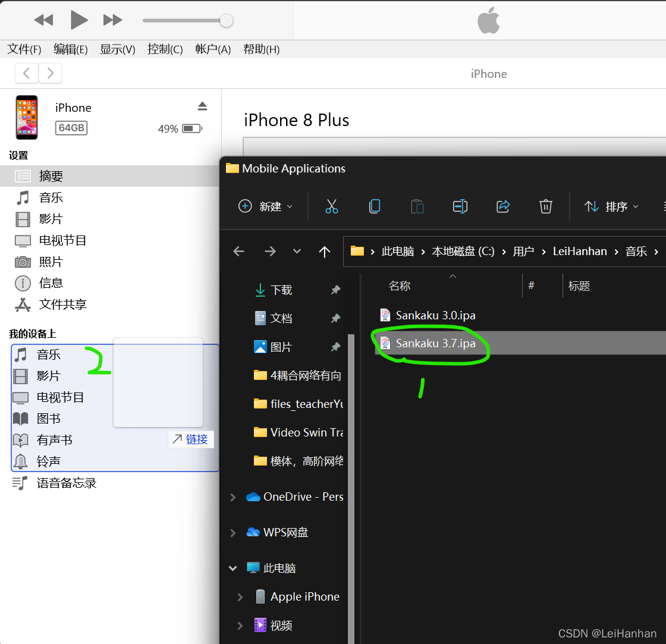Click the Paste icon in Explorer toolbar

point(417,206)
